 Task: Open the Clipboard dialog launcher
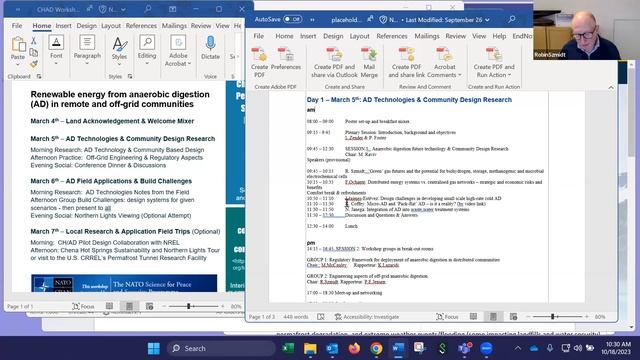[x=39, y=76]
